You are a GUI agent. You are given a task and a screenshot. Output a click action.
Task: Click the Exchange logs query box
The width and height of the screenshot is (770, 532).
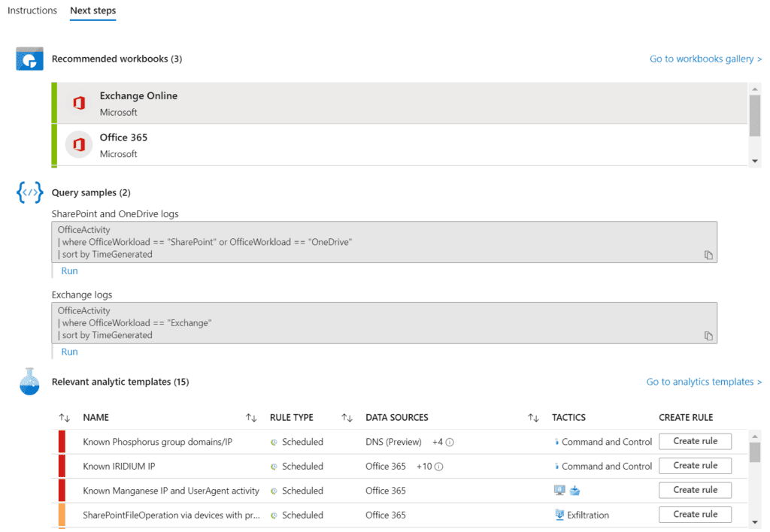[384, 323]
